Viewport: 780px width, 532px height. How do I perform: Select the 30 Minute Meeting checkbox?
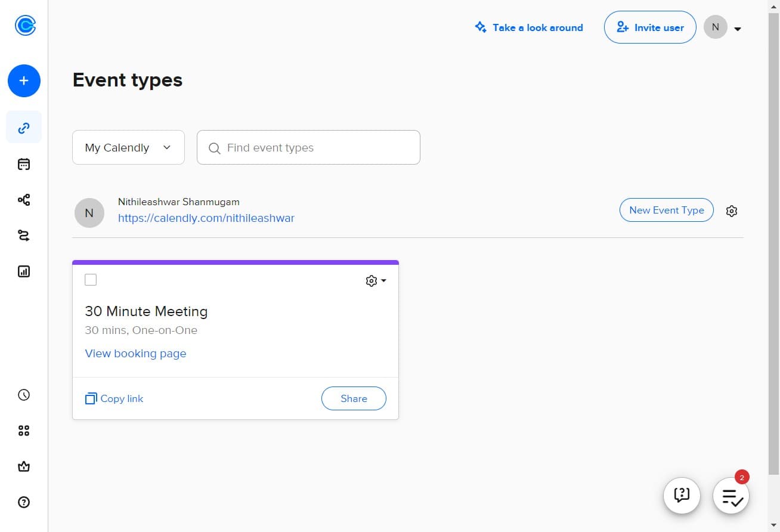pyautogui.click(x=91, y=280)
